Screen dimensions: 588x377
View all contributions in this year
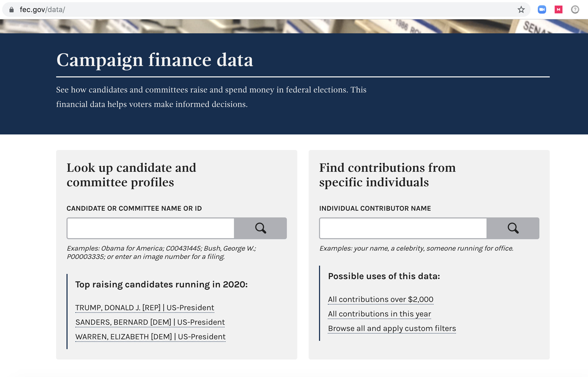(x=379, y=314)
